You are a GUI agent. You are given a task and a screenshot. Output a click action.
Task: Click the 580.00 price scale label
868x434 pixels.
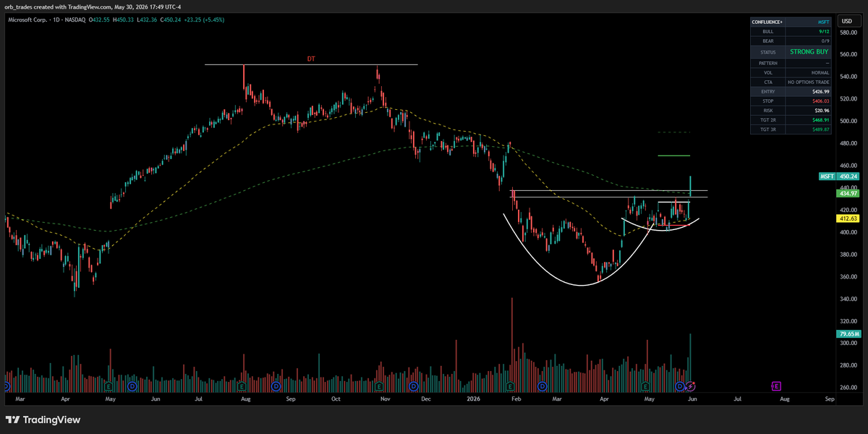(x=848, y=31)
